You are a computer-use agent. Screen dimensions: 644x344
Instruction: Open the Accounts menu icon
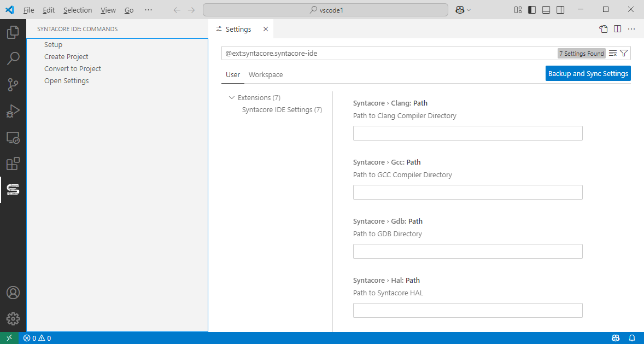pyautogui.click(x=13, y=293)
